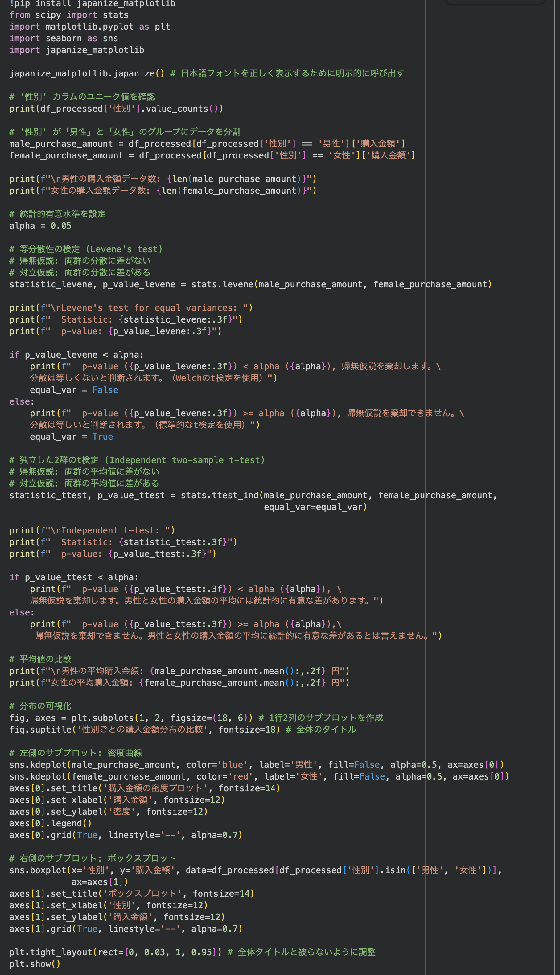This screenshot has width=560, height=975.
Task: Click the 'p-value: {p_value_ttest:.3f}' print line
Action: point(113,554)
